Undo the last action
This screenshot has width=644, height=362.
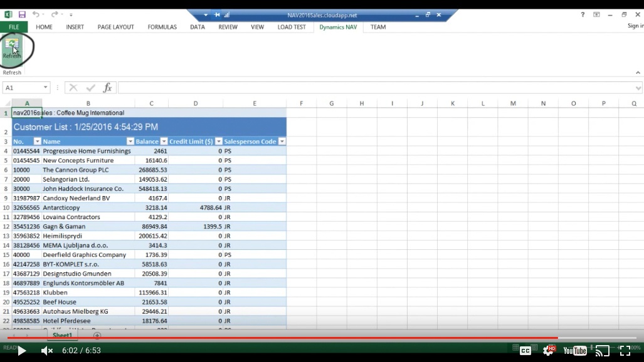coord(36,15)
